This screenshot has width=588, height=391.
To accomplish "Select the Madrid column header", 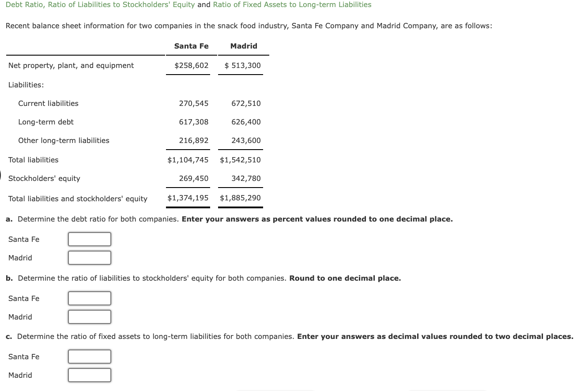I will (244, 46).
